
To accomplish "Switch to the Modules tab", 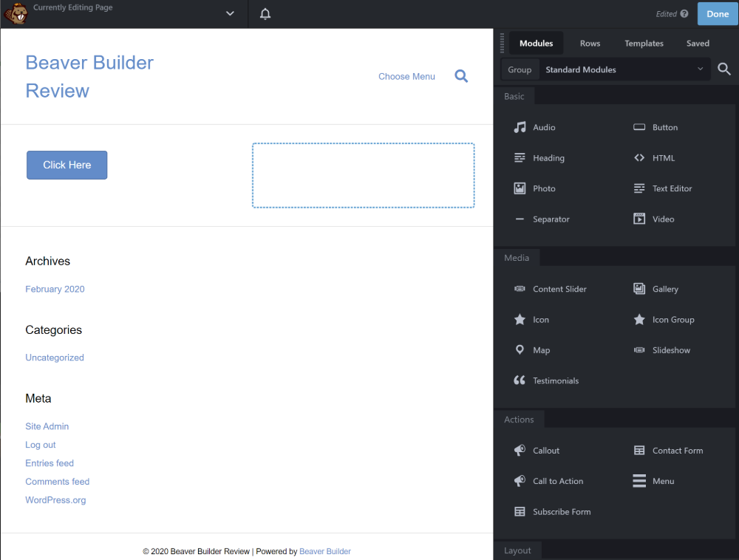I will [x=537, y=44].
